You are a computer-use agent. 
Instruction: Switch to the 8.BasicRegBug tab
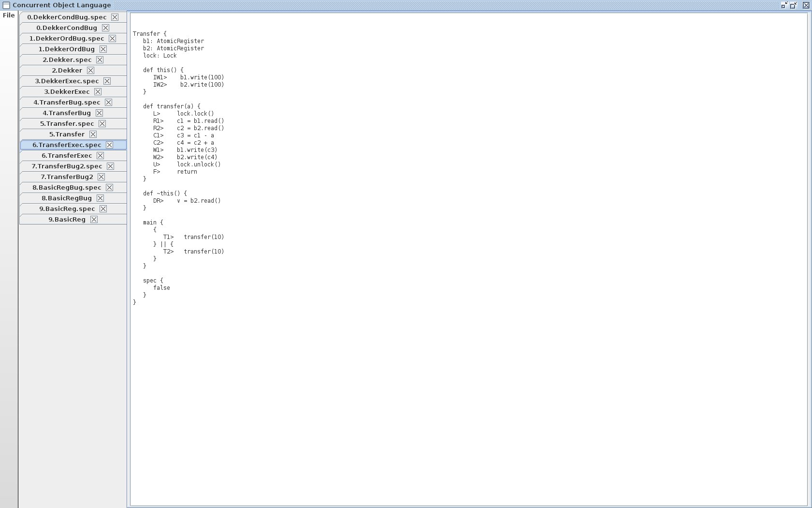(x=67, y=198)
